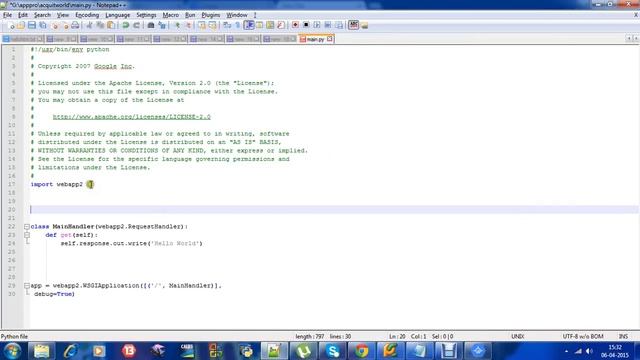Cut selection with the scissors icon

(x=89, y=25)
